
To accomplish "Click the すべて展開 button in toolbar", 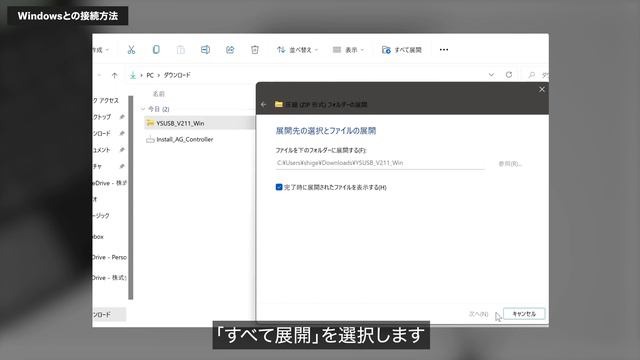I will [402, 50].
